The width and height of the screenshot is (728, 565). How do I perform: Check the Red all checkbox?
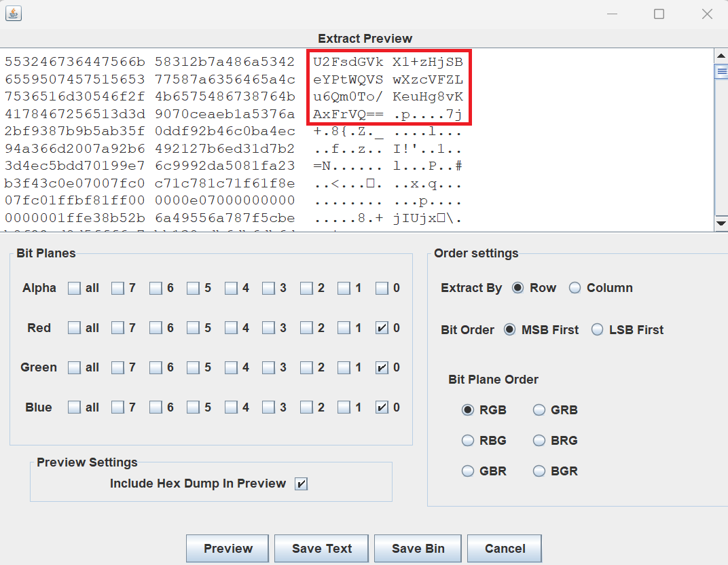tap(74, 328)
